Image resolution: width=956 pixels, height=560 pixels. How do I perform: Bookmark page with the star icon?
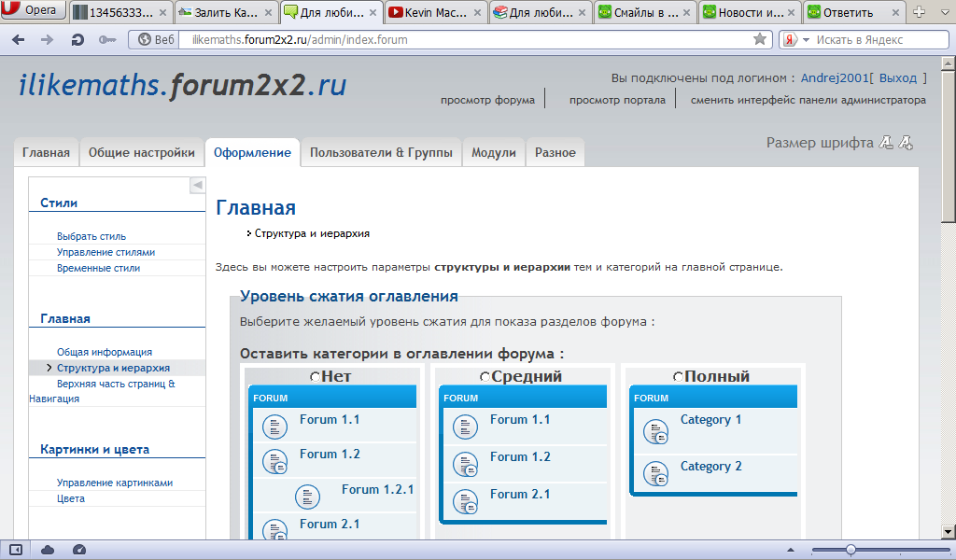[760, 39]
